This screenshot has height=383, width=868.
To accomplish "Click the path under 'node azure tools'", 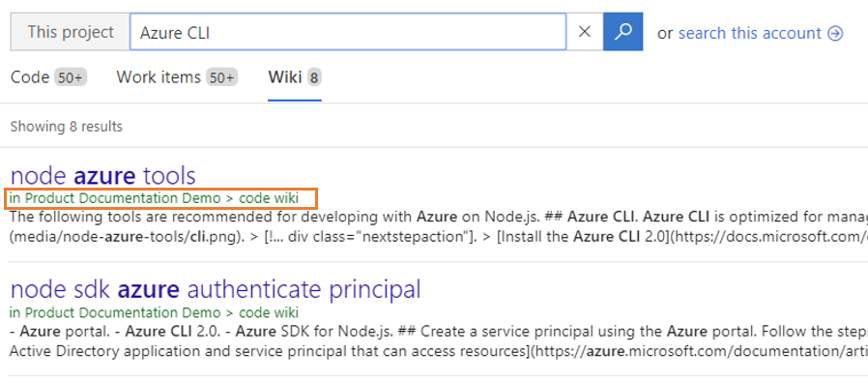I will click(154, 198).
